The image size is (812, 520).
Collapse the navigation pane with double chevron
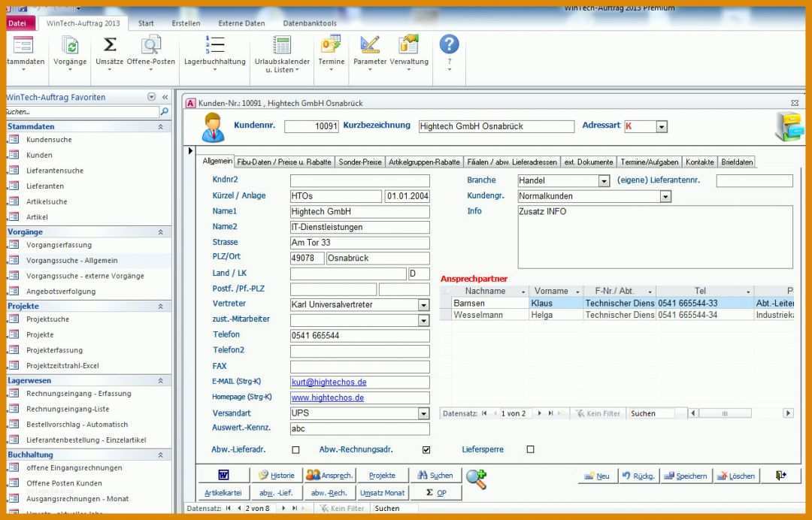pyautogui.click(x=165, y=97)
